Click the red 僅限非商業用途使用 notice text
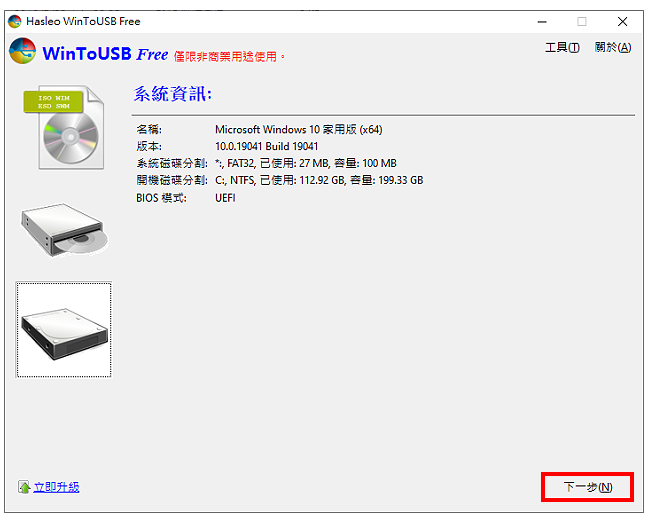Viewport: 647px width, 515px height. 229,57
